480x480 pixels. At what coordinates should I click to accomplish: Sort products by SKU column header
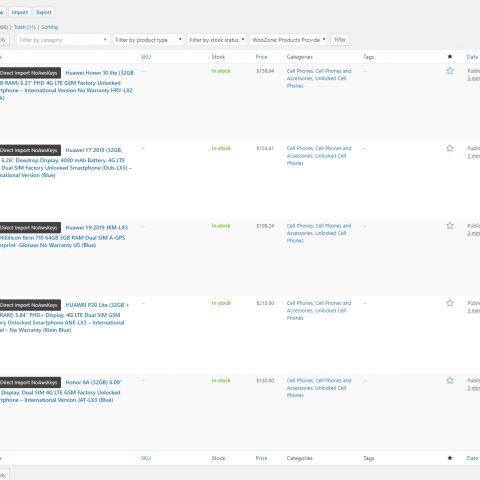click(x=146, y=57)
